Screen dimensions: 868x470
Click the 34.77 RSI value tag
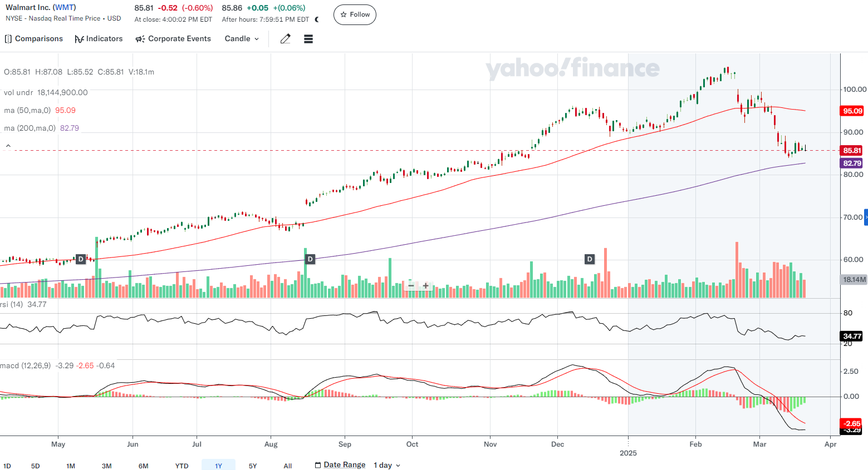tap(852, 336)
